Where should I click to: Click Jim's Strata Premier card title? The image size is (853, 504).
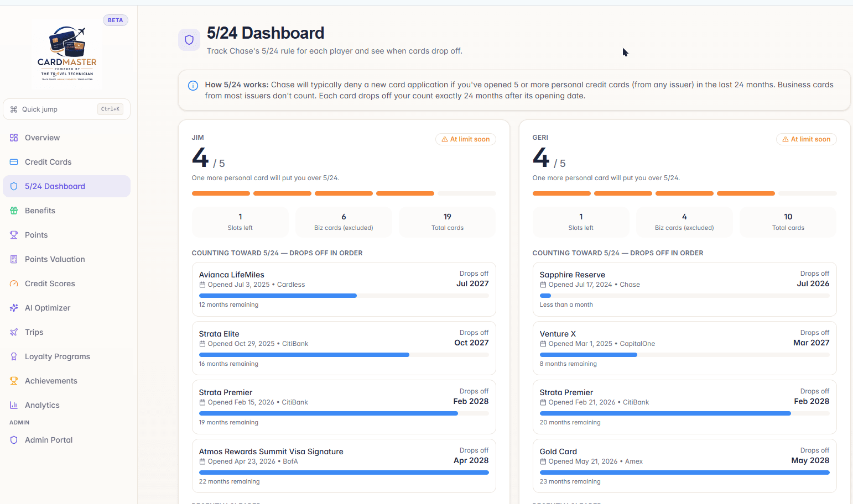tap(226, 392)
